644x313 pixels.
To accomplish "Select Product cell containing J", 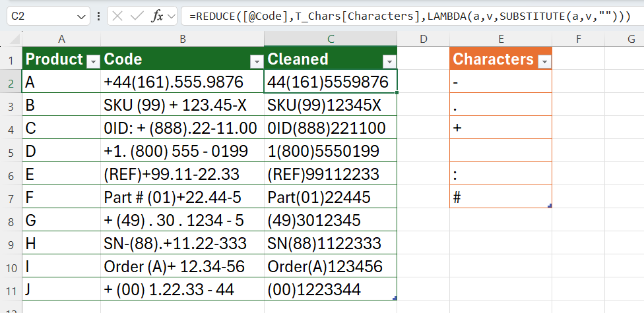I will (61, 289).
